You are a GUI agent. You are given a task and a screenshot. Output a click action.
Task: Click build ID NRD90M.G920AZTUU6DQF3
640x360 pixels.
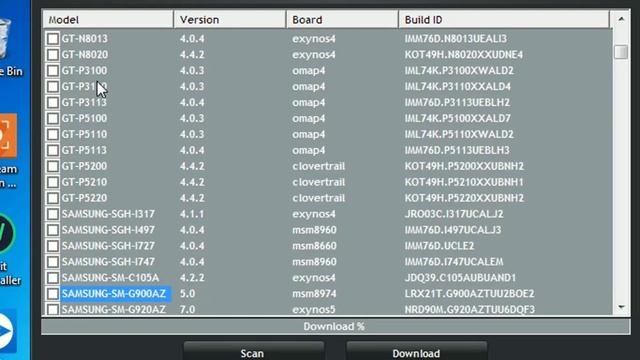click(469, 309)
